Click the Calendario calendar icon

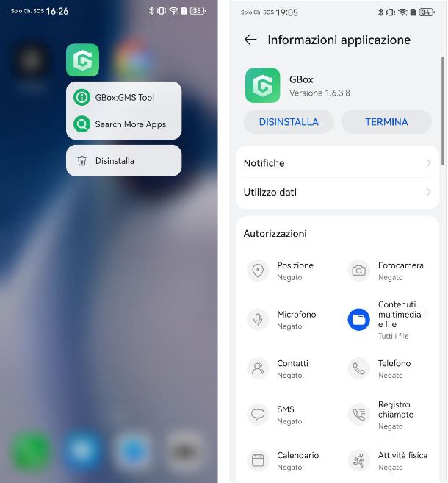click(258, 460)
